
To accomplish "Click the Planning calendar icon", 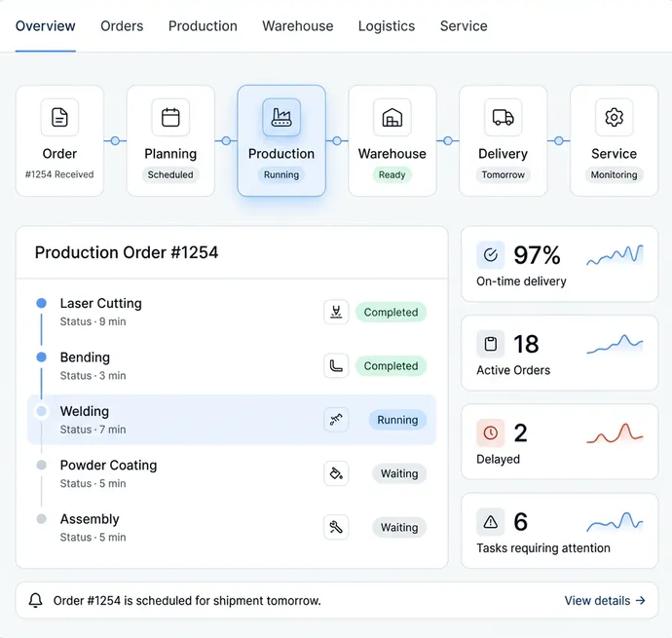I will pyautogui.click(x=170, y=117).
